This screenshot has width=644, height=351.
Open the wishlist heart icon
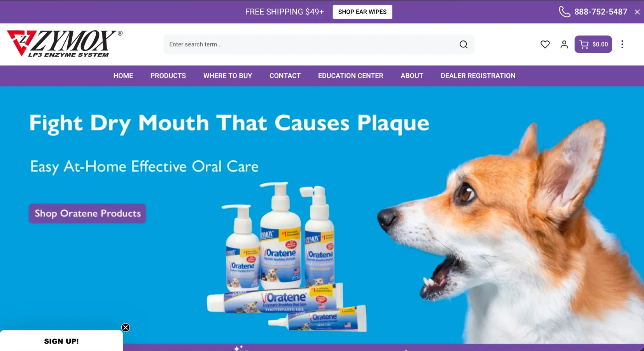tap(545, 44)
